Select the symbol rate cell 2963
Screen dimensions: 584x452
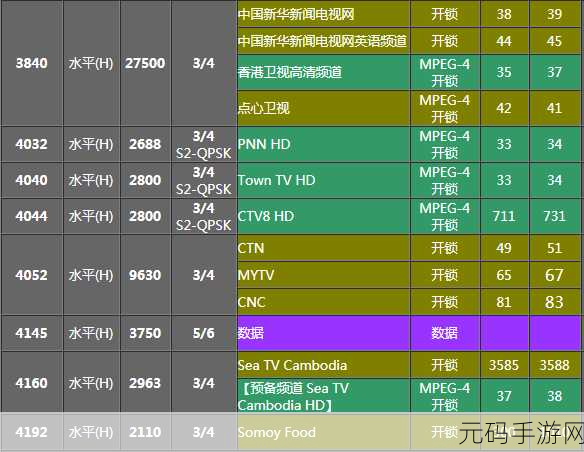coord(145,383)
